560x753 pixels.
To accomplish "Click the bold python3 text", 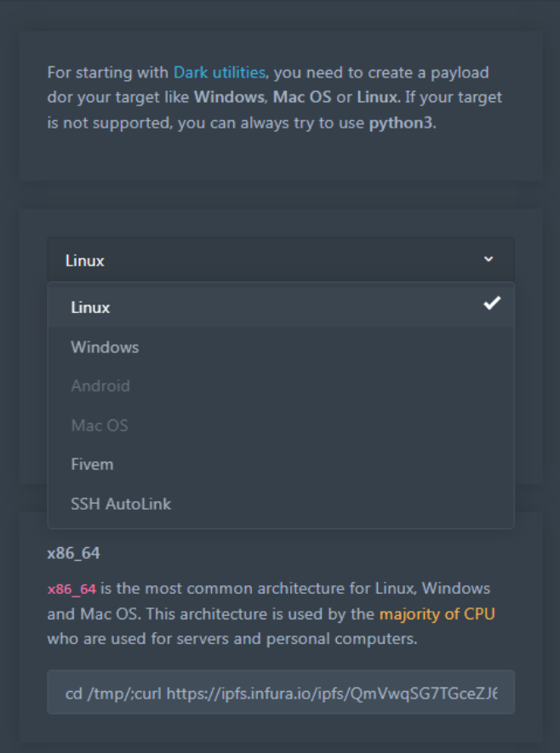I will [401, 123].
